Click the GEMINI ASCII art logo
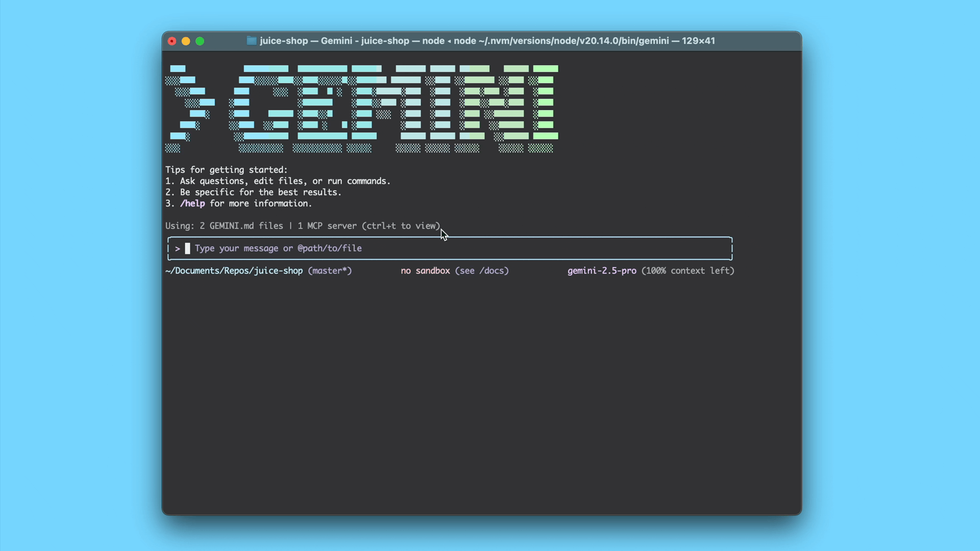Screen dimensions: 980x551 point(361,107)
